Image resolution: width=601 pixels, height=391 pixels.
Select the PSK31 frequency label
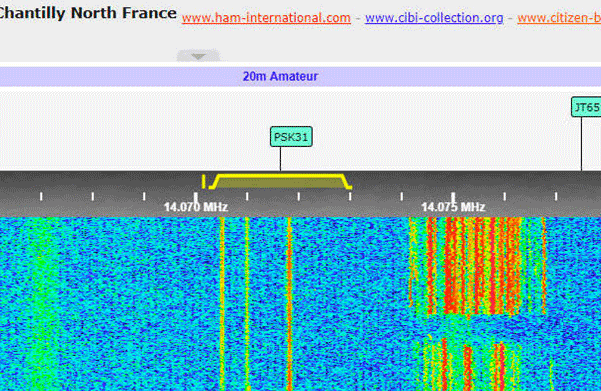tap(291, 137)
